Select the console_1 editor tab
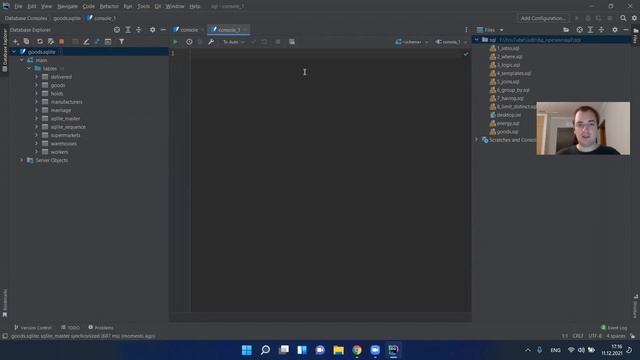The width and height of the screenshot is (640, 360). [229, 30]
